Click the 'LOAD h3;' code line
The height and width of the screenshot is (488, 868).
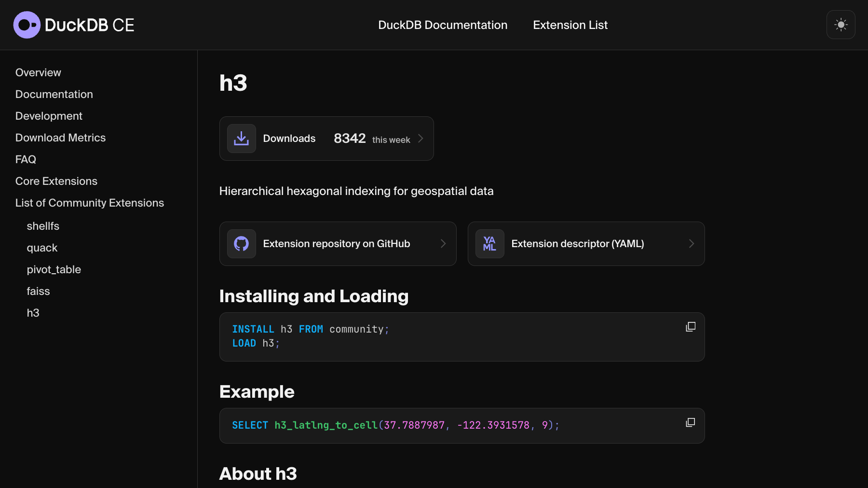(x=256, y=343)
